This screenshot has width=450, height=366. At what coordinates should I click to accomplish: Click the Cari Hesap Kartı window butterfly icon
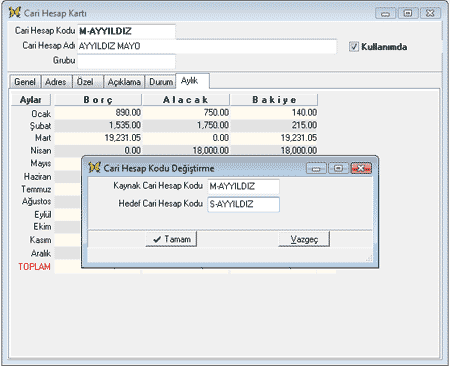click(x=14, y=13)
